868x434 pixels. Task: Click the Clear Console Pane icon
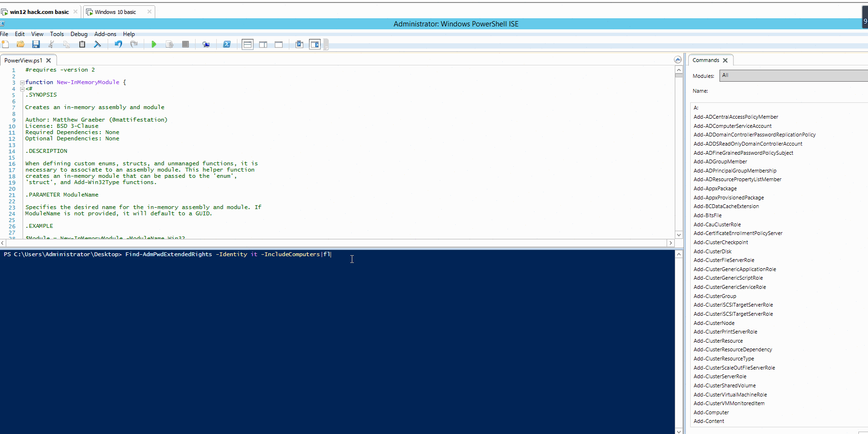(98, 44)
